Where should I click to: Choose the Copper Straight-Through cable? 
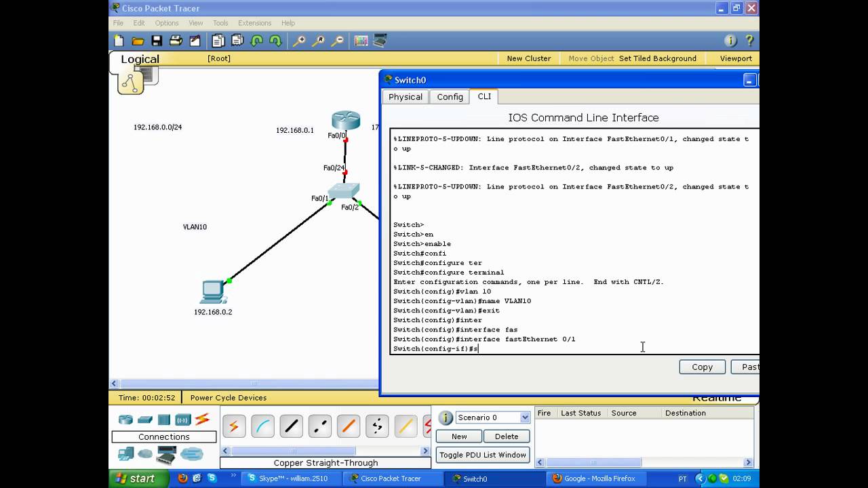point(292,426)
